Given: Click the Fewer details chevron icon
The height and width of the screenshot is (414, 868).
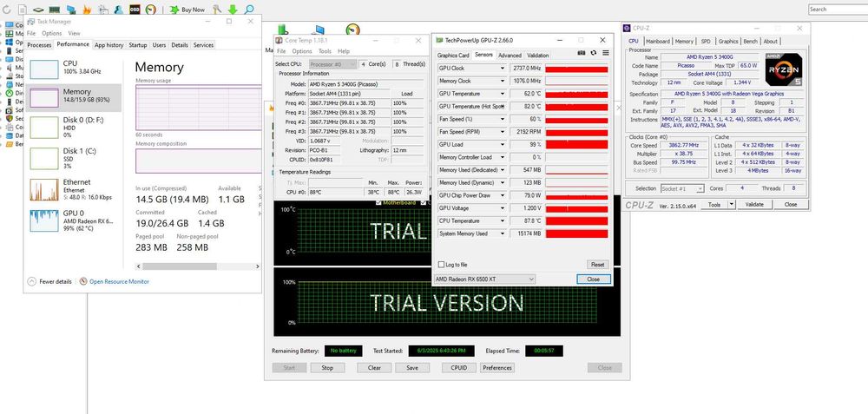Looking at the screenshot, I should click(31, 281).
